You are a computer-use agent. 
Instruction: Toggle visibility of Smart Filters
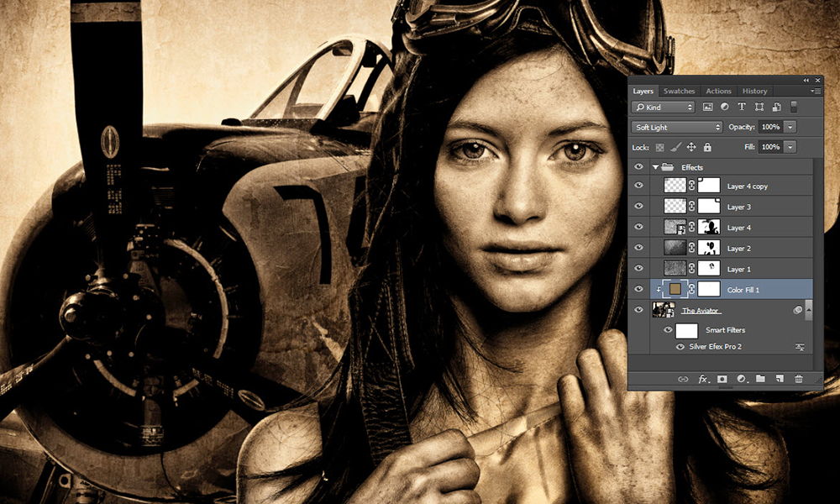(x=667, y=329)
